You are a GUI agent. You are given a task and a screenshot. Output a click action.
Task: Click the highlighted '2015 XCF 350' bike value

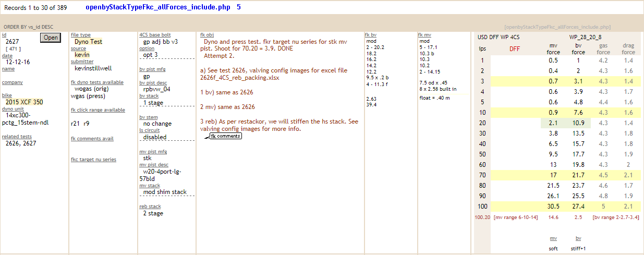click(x=24, y=102)
